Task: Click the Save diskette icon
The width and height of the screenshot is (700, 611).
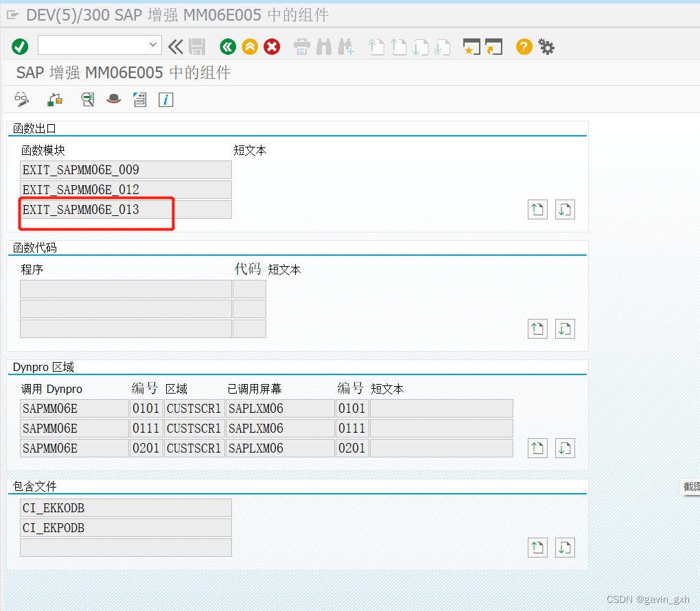Action: (x=197, y=47)
